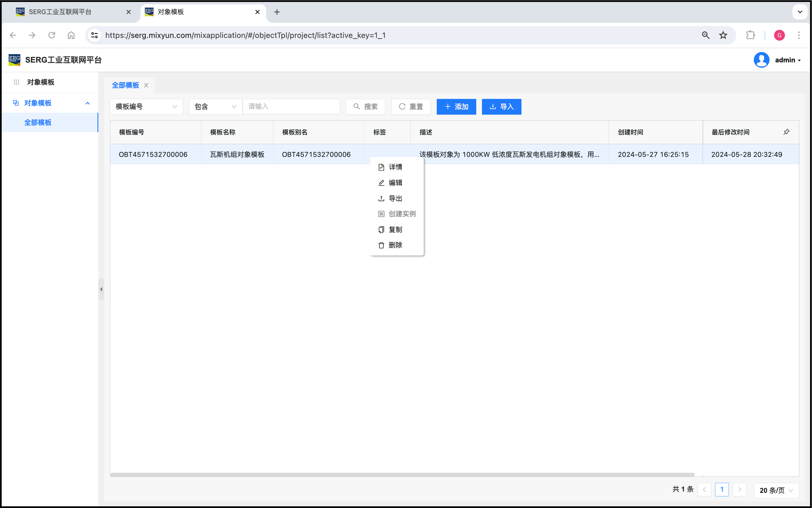This screenshot has width=812, height=508.
Task: Collapse the 对象模板 sidebar group
Action: pyautogui.click(x=88, y=103)
